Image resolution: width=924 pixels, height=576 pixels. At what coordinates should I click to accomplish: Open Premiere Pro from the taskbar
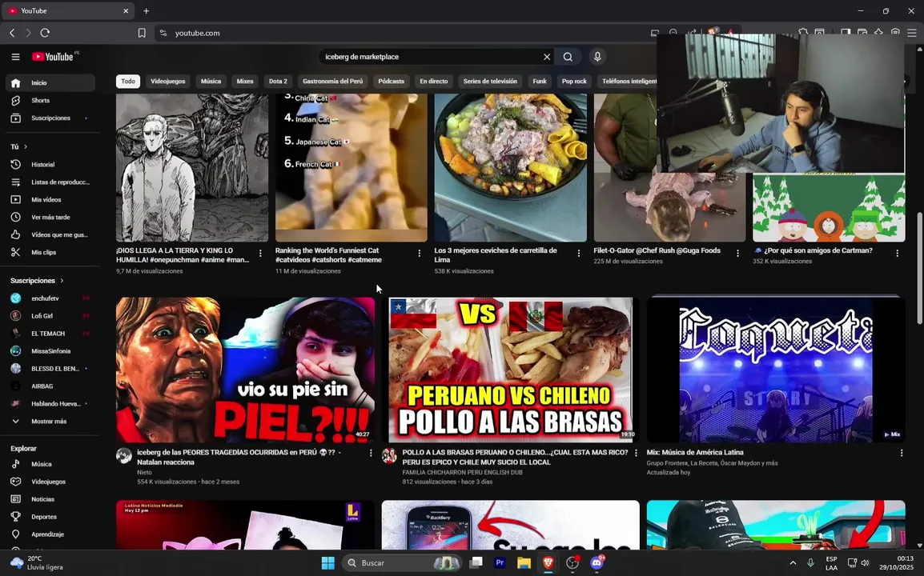coord(500,563)
